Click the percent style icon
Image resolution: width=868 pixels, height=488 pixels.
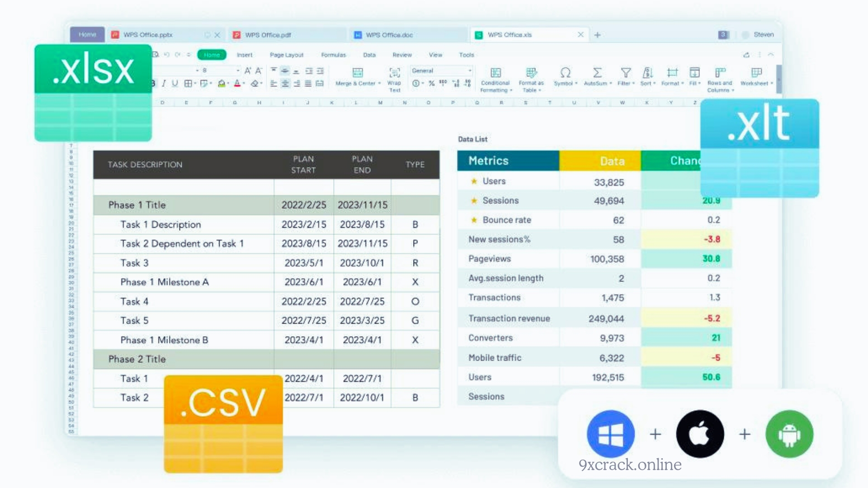431,83
